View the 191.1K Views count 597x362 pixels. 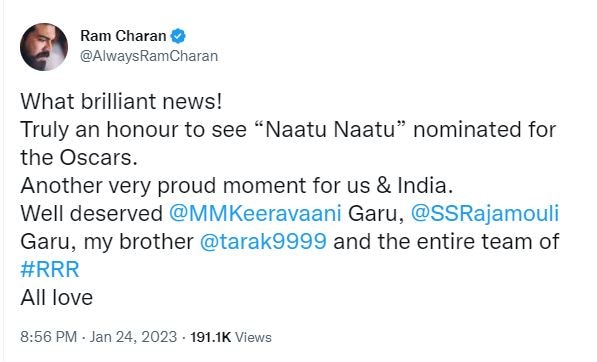point(231,337)
